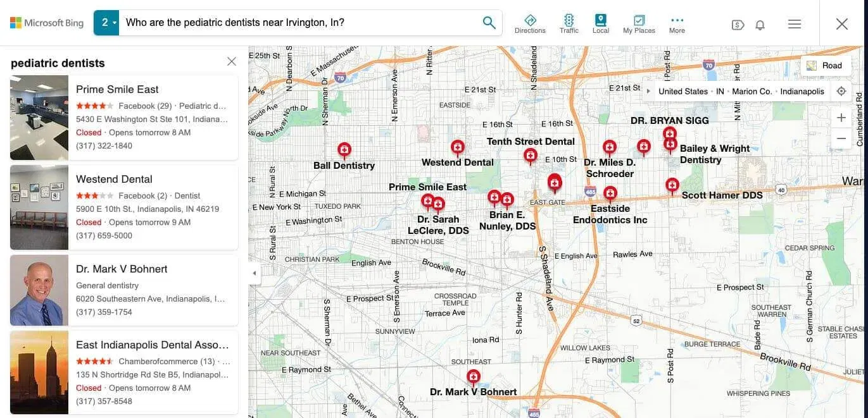Click phone number (317) 357-8548
This screenshot has height=418, width=868.
tap(104, 401)
